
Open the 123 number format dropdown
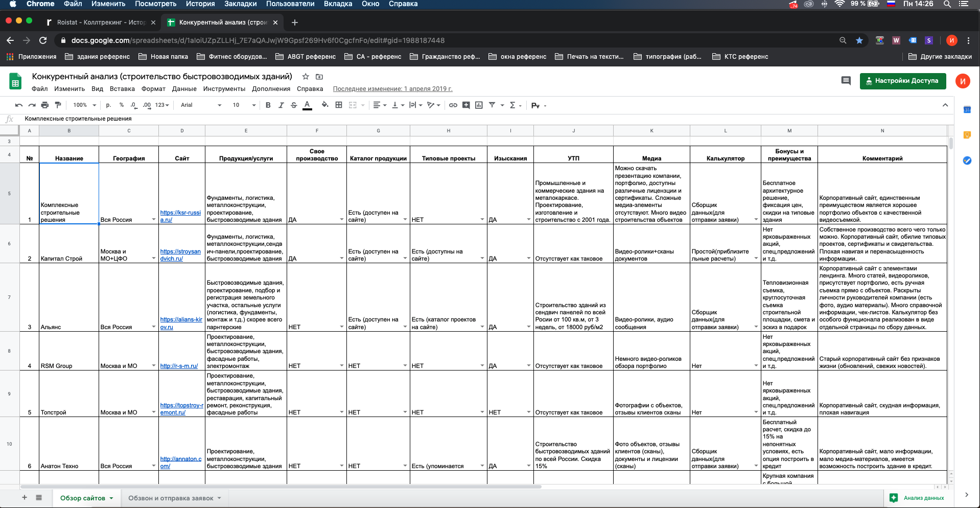(162, 105)
